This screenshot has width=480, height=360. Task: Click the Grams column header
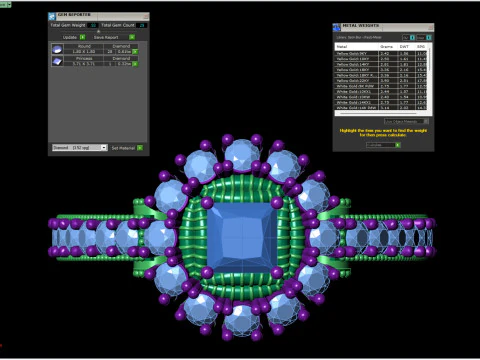(x=388, y=47)
